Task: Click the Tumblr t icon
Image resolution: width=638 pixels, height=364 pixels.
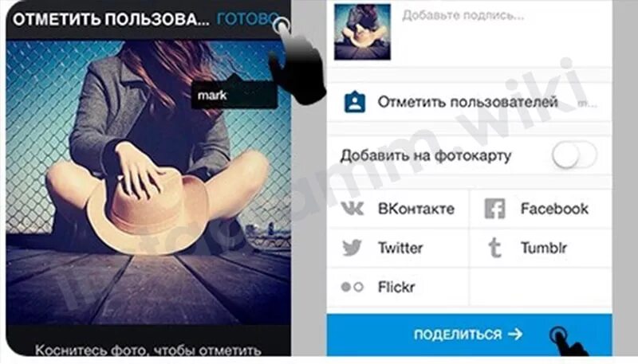Action: 494,248
